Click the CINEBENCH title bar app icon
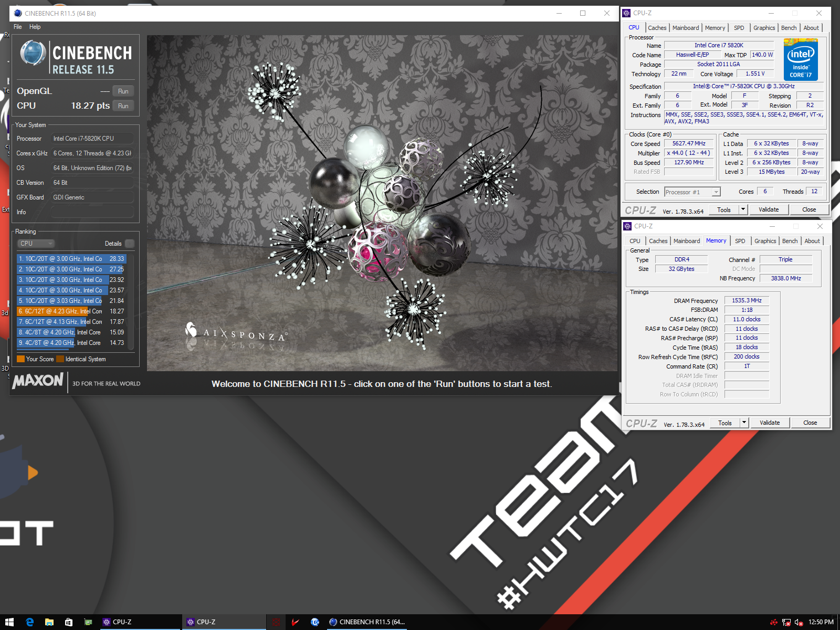Image resolution: width=840 pixels, height=630 pixels. pyautogui.click(x=18, y=13)
